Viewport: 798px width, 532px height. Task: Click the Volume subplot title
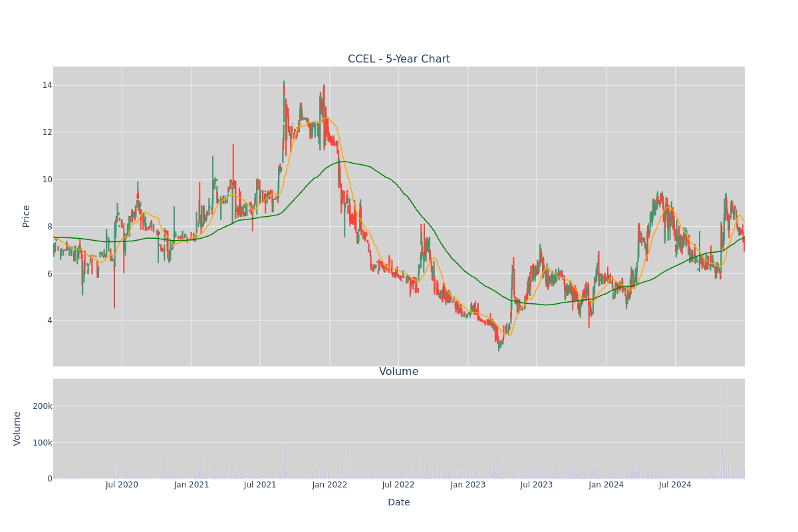click(399, 372)
